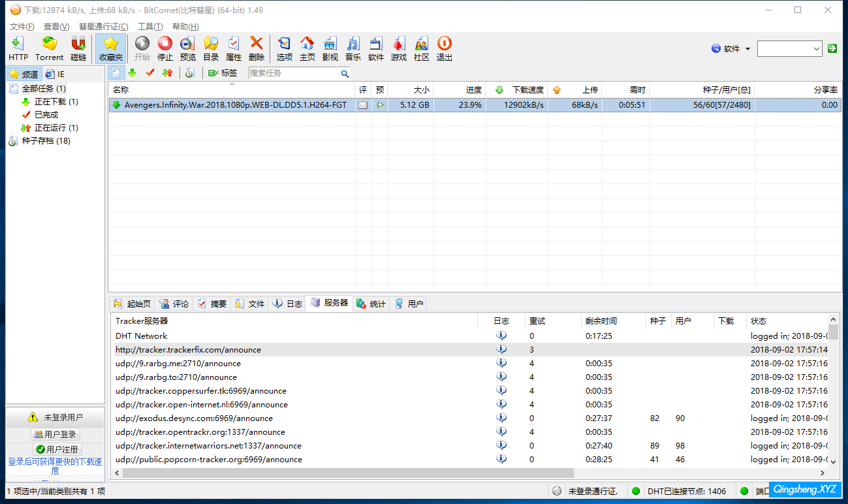This screenshot has width=848, height=504.
Task: Select 全部任务 (1) in tree
Action: click(37, 88)
